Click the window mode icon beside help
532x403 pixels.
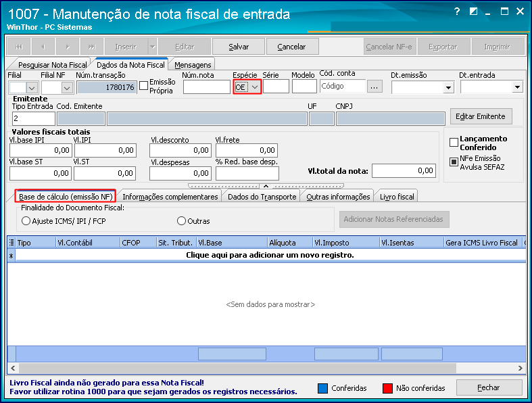[473, 11]
